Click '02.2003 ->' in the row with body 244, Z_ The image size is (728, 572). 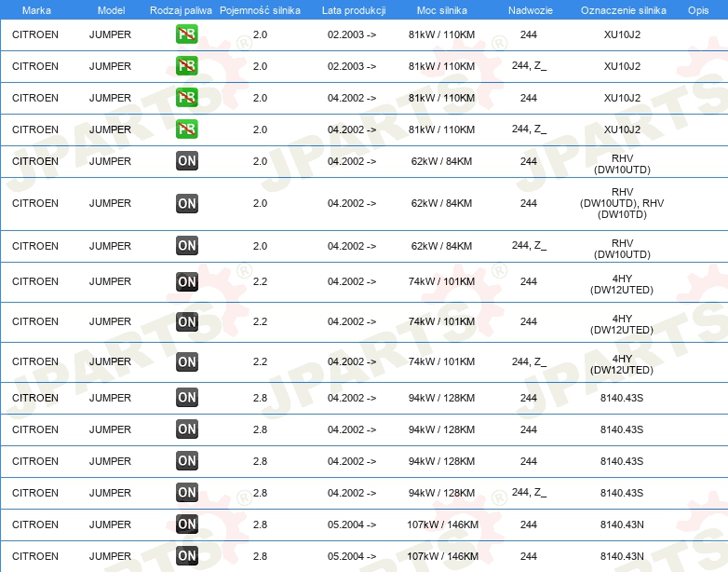pos(352,66)
